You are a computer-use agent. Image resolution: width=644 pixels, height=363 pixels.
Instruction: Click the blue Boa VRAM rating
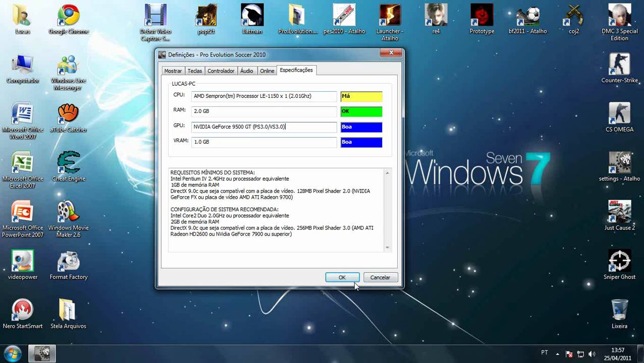(361, 142)
